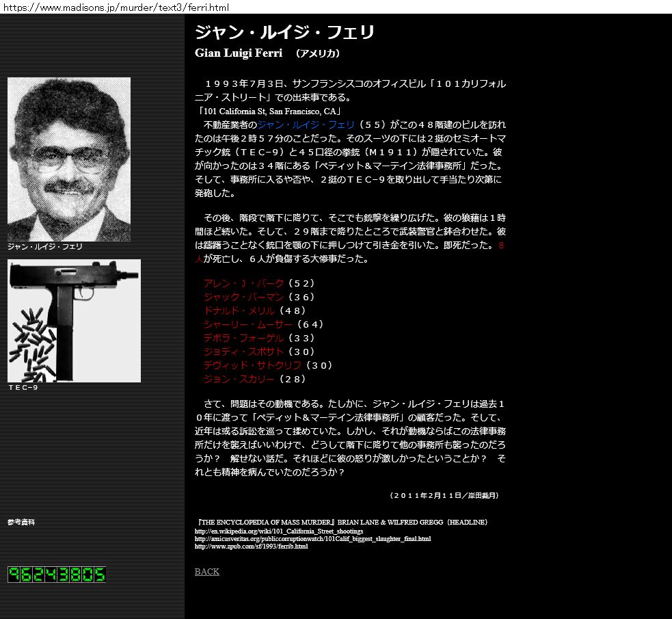This screenshot has height=619, width=672.
Task: Click the madisons.jp URL in the address bar
Action: coord(114,7)
